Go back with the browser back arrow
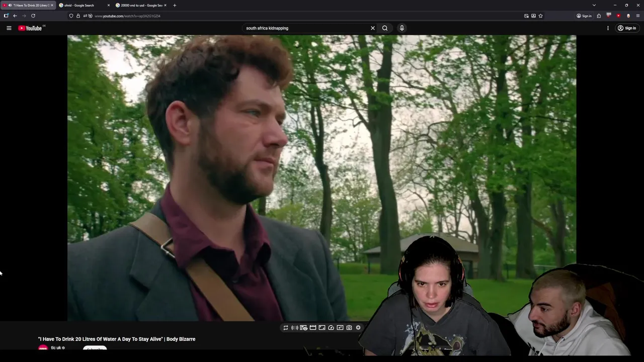Image resolution: width=644 pixels, height=362 pixels. point(15,16)
